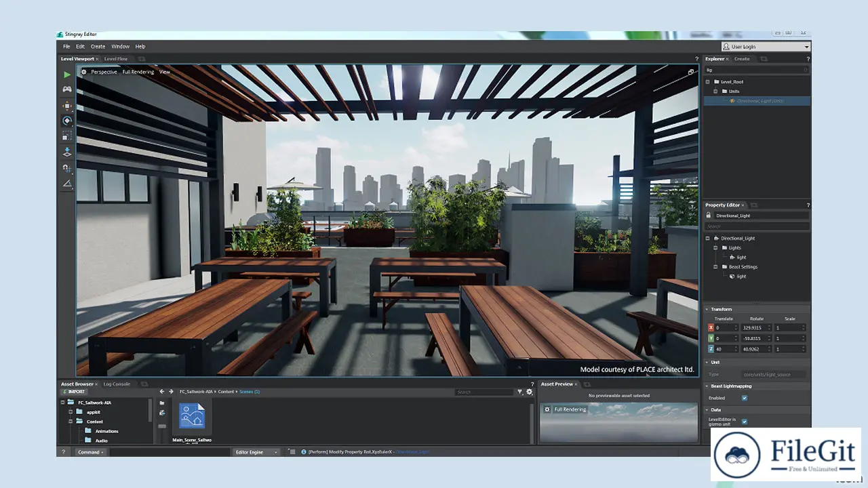Open the Level Viewport help question mark
This screenshot has width=868, height=488.
tap(696, 59)
